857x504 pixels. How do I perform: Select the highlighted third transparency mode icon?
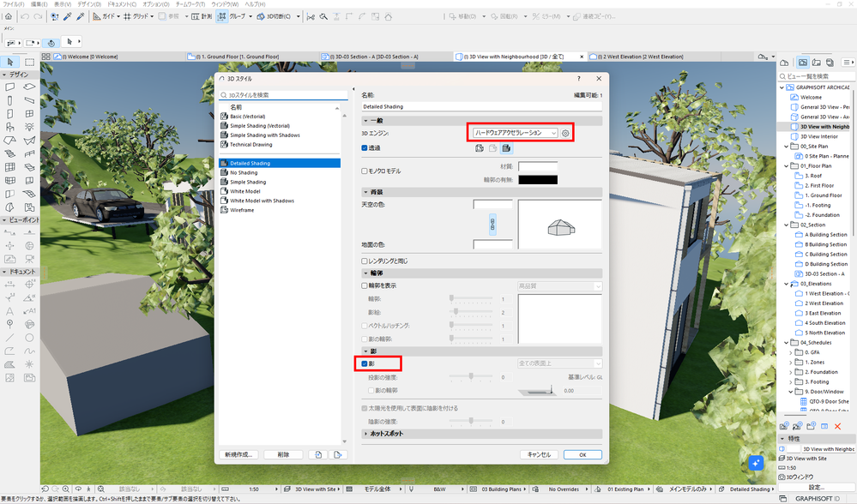click(507, 148)
